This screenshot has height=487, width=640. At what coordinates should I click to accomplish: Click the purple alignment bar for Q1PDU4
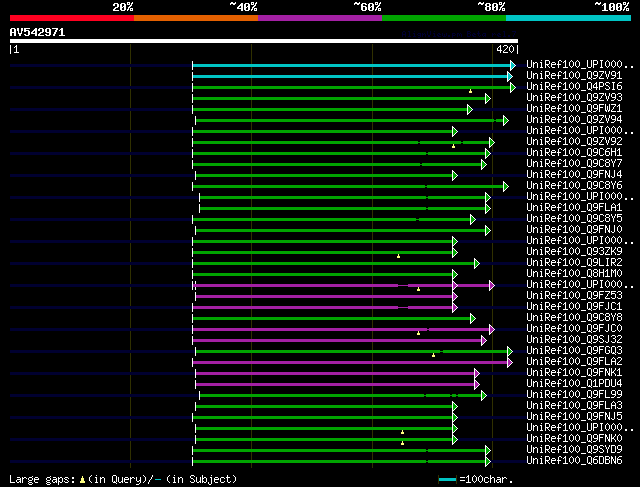[x=335, y=385]
